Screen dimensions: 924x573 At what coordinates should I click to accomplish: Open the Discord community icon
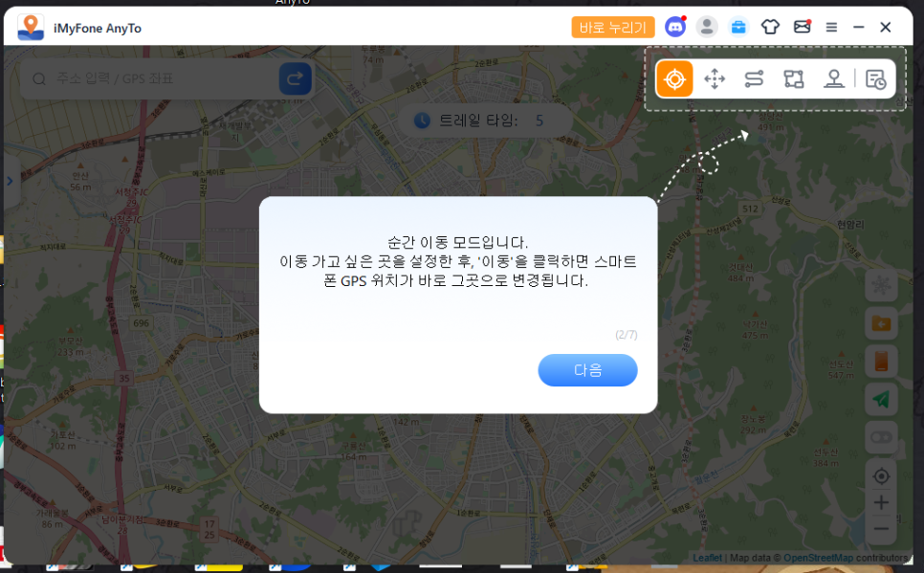click(x=675, y=27)
